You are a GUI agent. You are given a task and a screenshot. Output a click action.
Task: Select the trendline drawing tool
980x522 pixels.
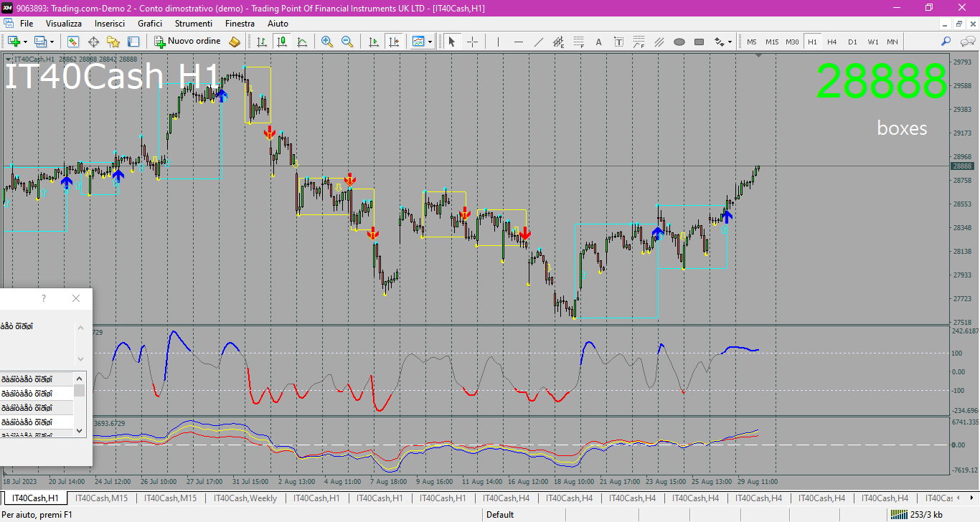point(539,42)
